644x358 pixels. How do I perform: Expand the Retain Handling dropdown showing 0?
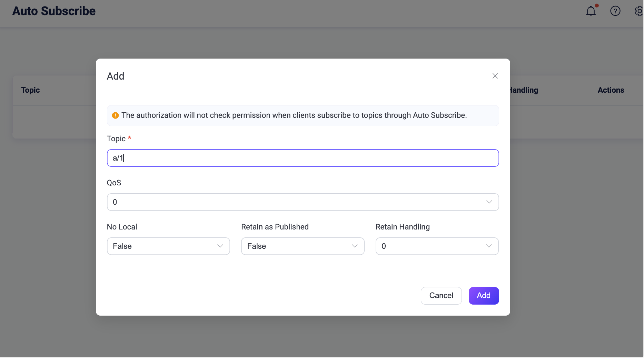[x=436, y=246]
